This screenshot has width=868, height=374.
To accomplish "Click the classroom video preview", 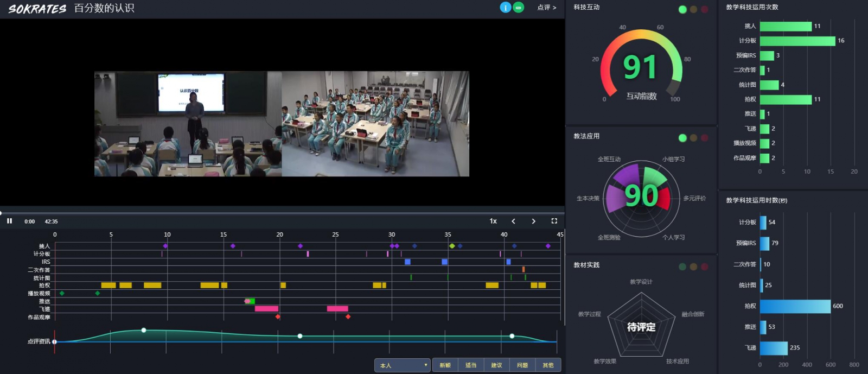I will (x=282, y=124).
